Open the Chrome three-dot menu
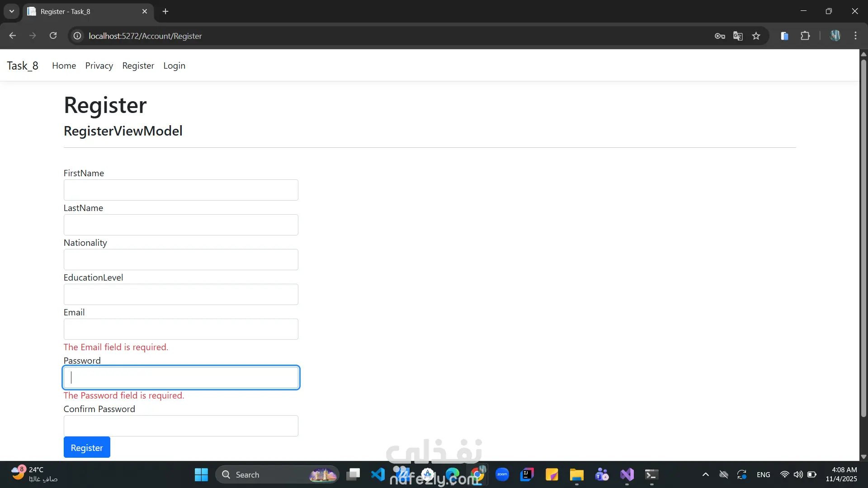 pyautogui.click(x=855, y=36)
